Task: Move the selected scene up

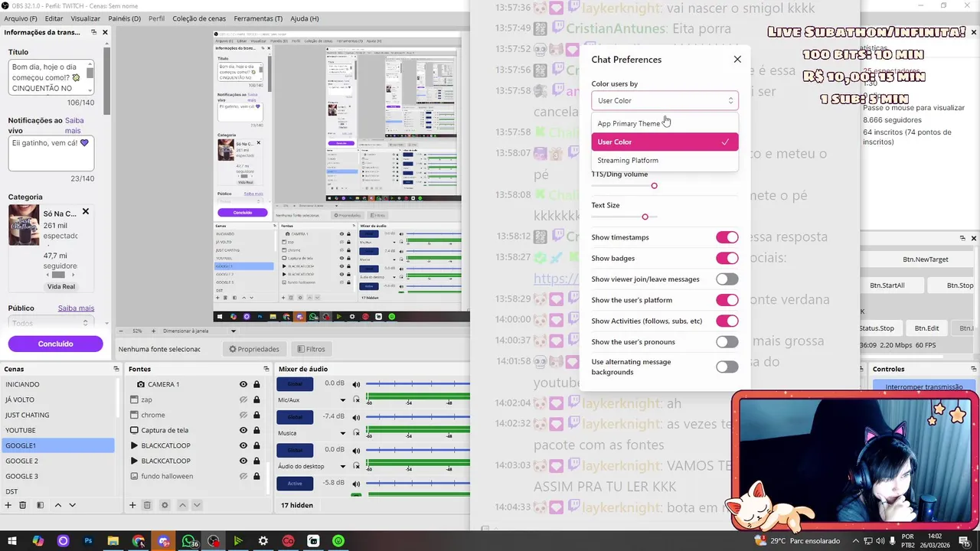Action: pyautogui.click(x=57, y=505)
